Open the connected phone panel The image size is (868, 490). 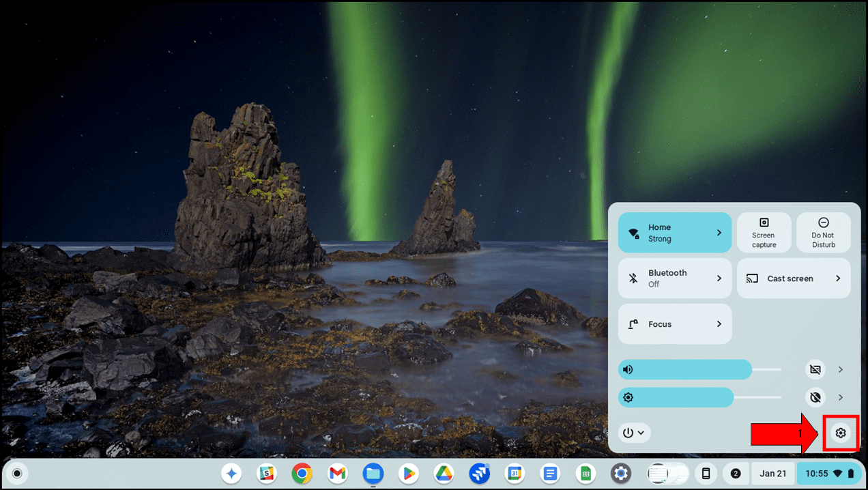(x=706, y=473)
